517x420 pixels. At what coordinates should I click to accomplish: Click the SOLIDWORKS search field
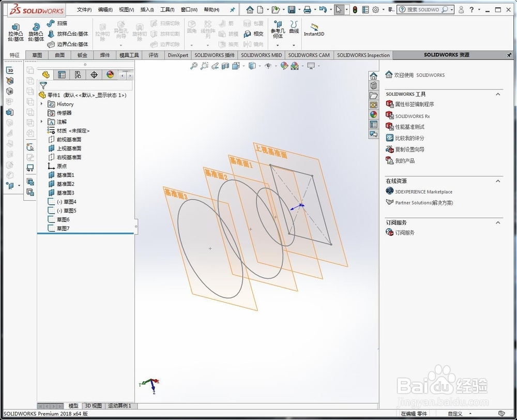[424, 9]
